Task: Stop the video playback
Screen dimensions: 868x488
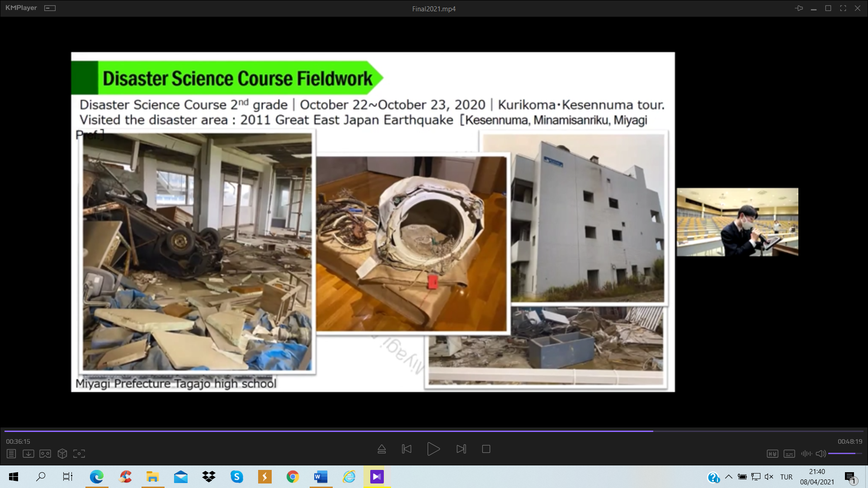Action: pos(486,449)
